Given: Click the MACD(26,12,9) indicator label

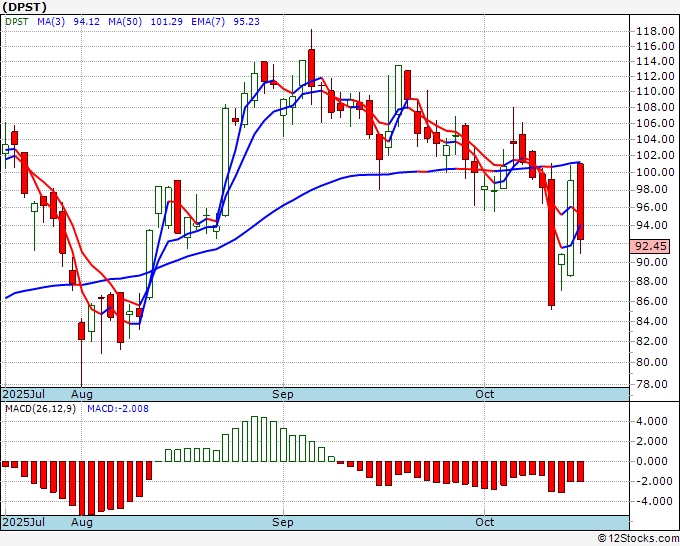Looking at the screenshot, I should coord(40,409).
